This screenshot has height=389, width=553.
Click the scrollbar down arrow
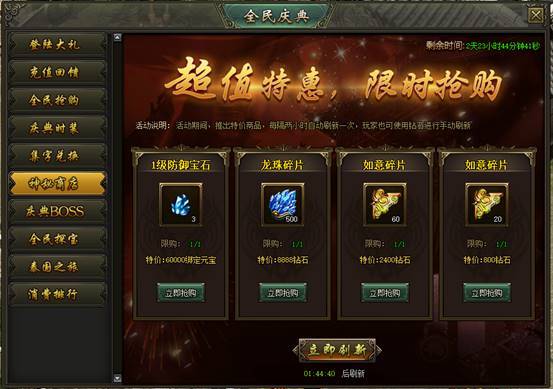117,378
